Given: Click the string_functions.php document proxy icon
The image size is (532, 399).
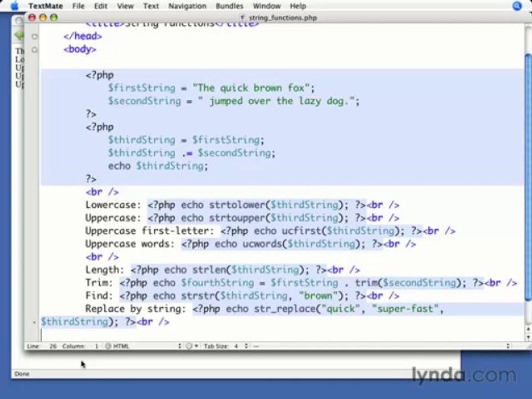Looking at the screenshot, I should click(242, 18).
